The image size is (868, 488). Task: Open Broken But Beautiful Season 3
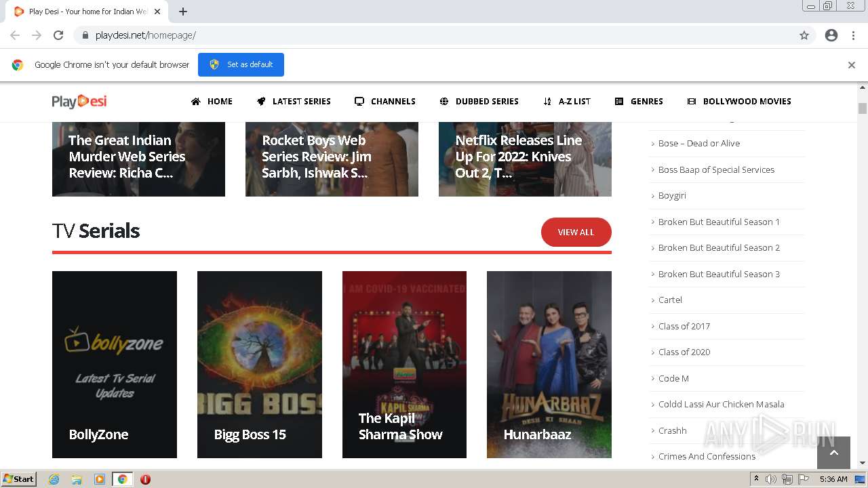click(719, 274)
